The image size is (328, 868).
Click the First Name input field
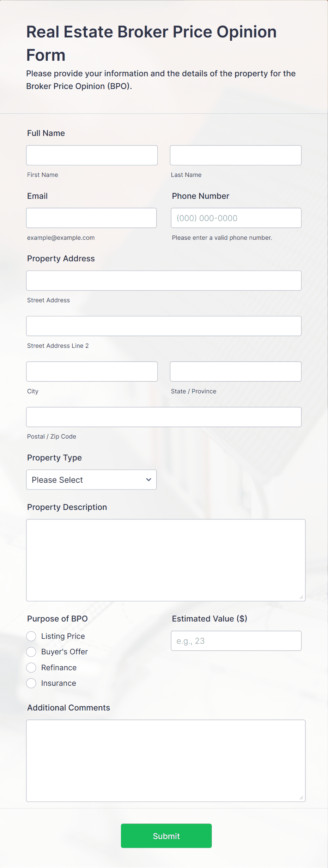(x=92, y=155)
